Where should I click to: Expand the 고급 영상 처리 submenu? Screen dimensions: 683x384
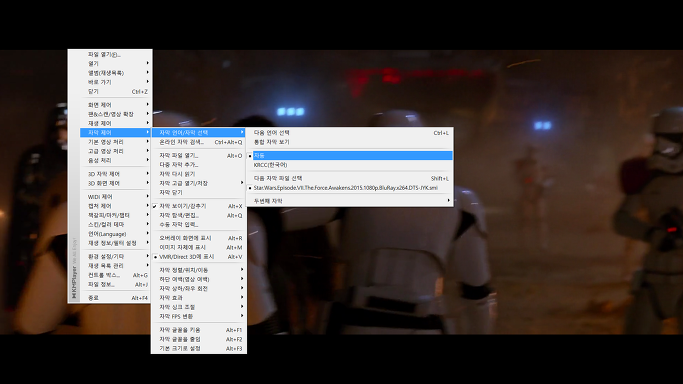(115, 151)
